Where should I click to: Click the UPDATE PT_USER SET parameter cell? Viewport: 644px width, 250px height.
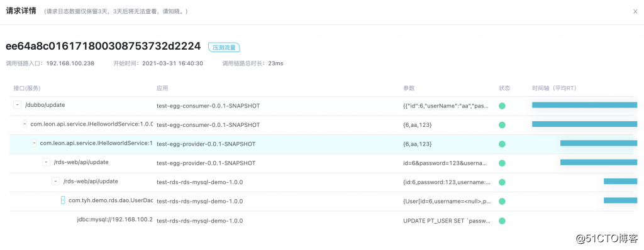[x=447, y=221]
